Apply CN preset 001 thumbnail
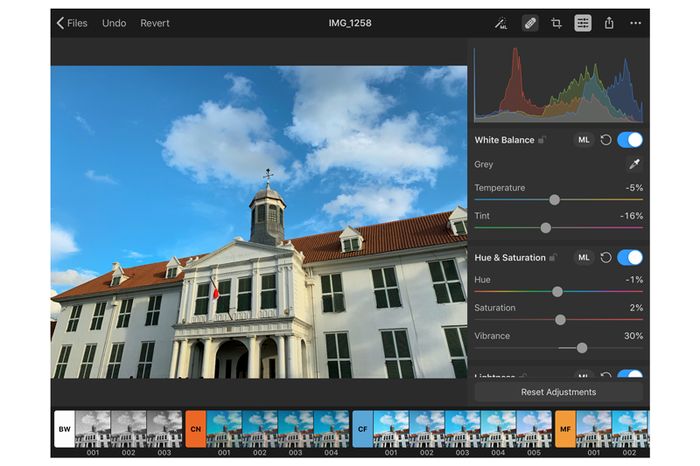 [x=224, y=429]
